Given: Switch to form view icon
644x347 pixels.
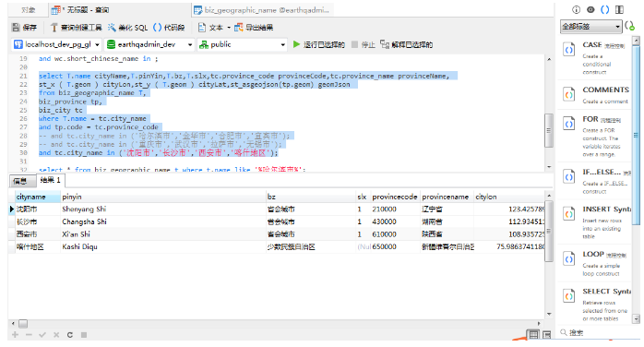Looking at the screenshot, I should (546, 335).
